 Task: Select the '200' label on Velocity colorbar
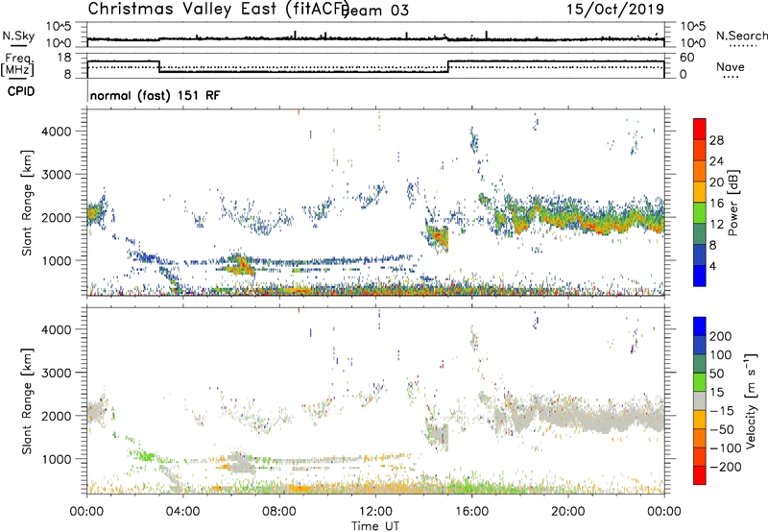click(x=721, y=336)
